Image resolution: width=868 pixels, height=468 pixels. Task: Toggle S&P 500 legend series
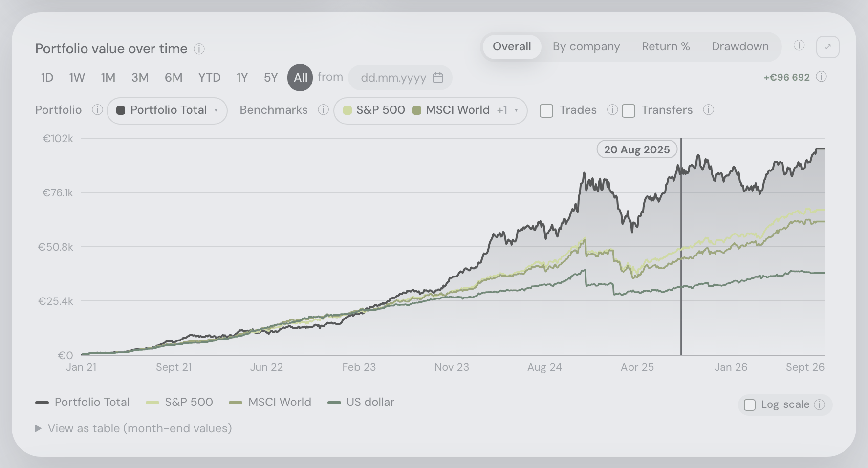tap(179, 402)
